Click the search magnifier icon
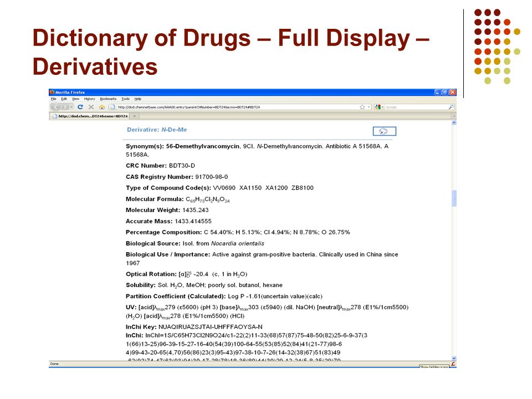 point(451,107)
